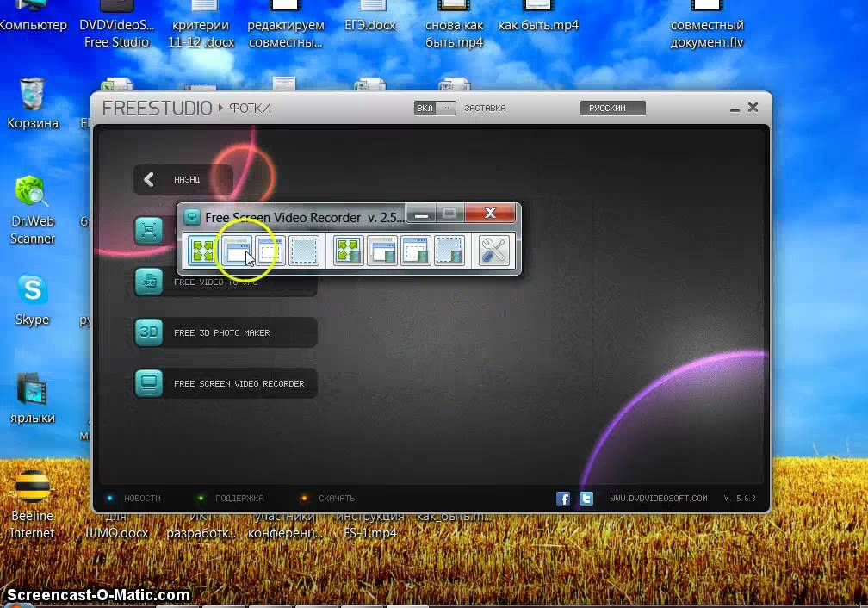Screen dimensions: 868x608
Task: Visit www.dvdvideosoft.com link
Action: click(x=659, y=499)
